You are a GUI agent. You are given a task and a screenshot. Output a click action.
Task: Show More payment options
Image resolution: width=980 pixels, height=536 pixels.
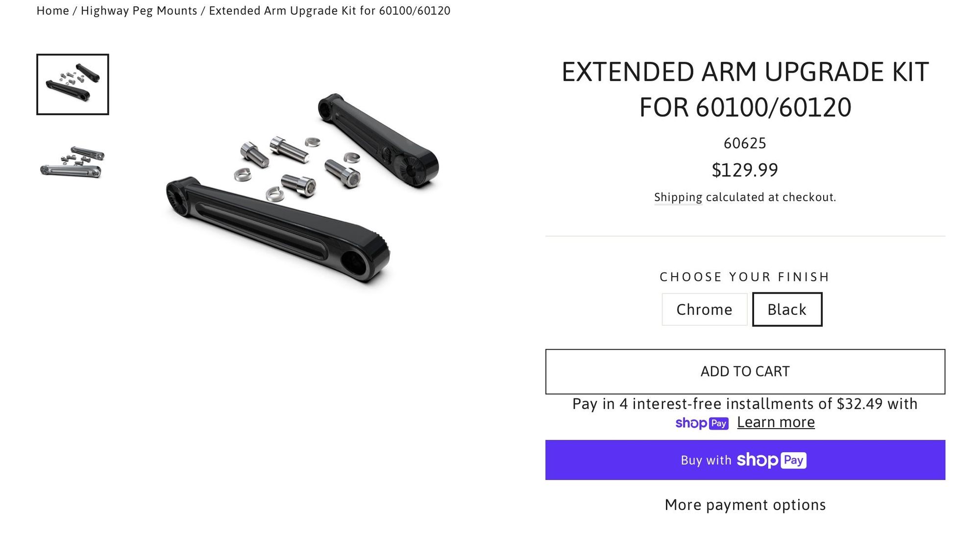pyautogui.click(x=745, y=505)
